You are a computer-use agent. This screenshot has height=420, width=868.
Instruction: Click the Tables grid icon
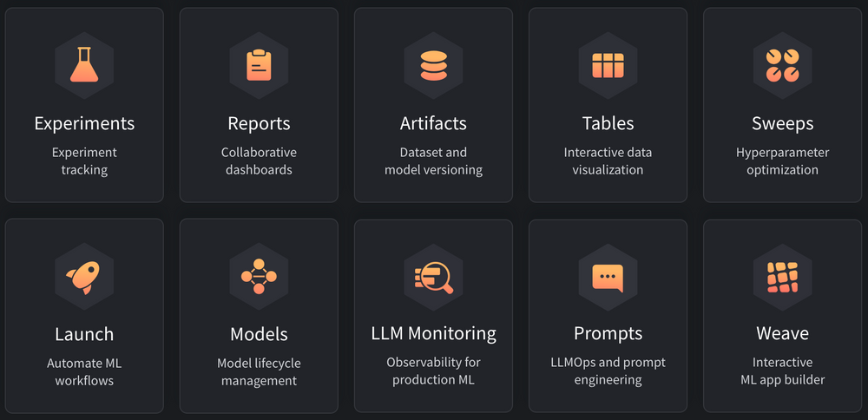(608, 65)
